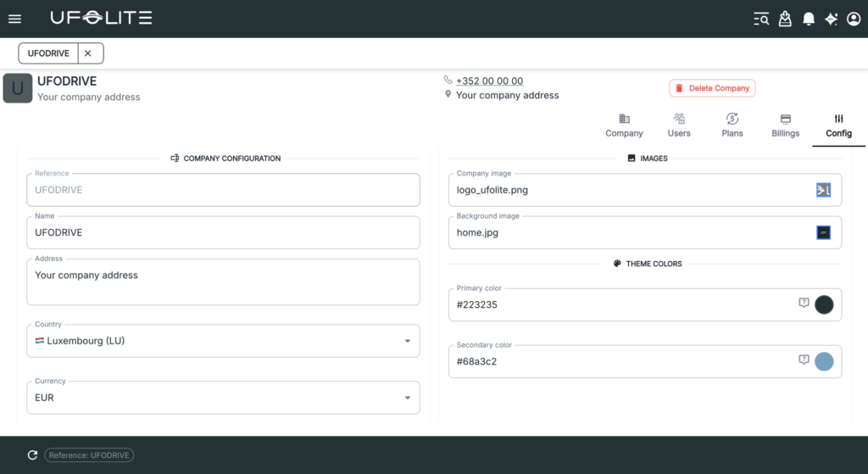Click the AI sparkle assistant icon
This screenshot has width=868, height=474.
click(831, 19)
